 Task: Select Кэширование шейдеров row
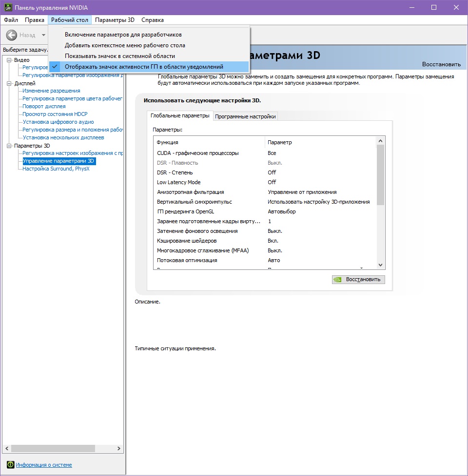click(x=265, y=241)
